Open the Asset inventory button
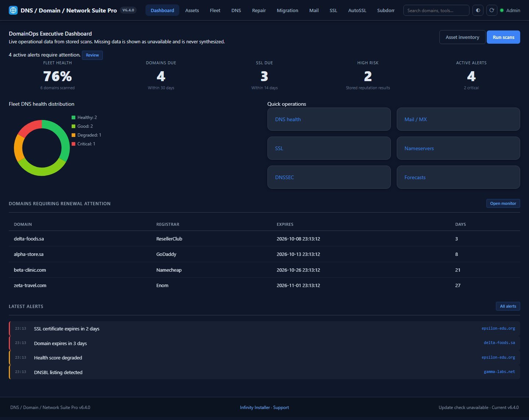The height and width of the screenshot is (420, 529). 463,37
